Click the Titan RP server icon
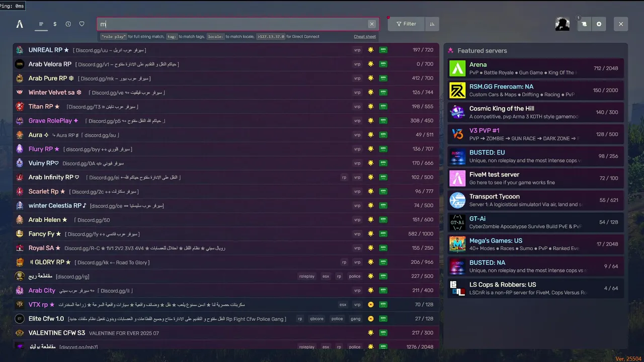This screenshot has height=362, width=644. coord(20,107)
